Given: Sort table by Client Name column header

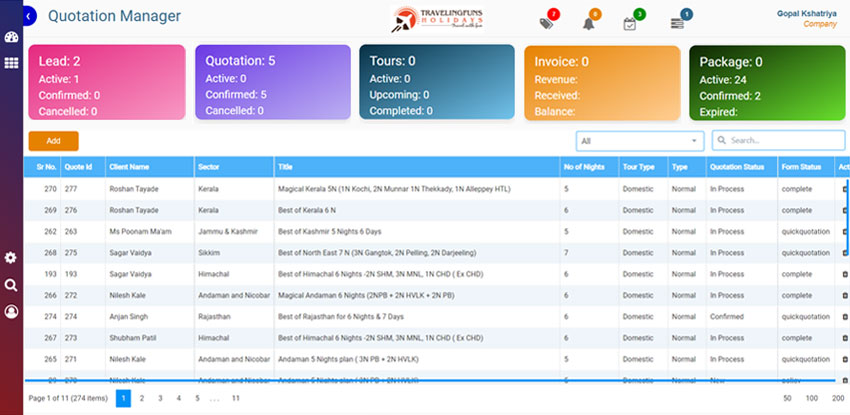Looking at the screenshot, I should [x=130, y=167].
